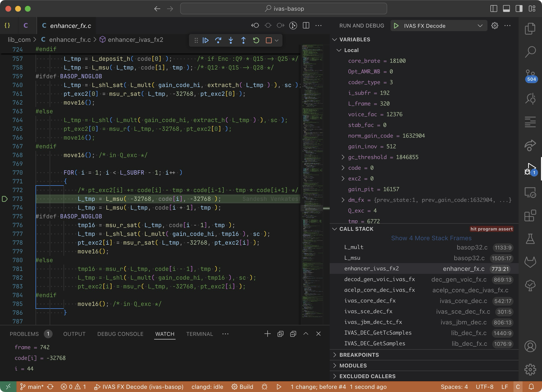Expand the Breakpoints section
Screen dimensions: 542x392
[359, 355]
